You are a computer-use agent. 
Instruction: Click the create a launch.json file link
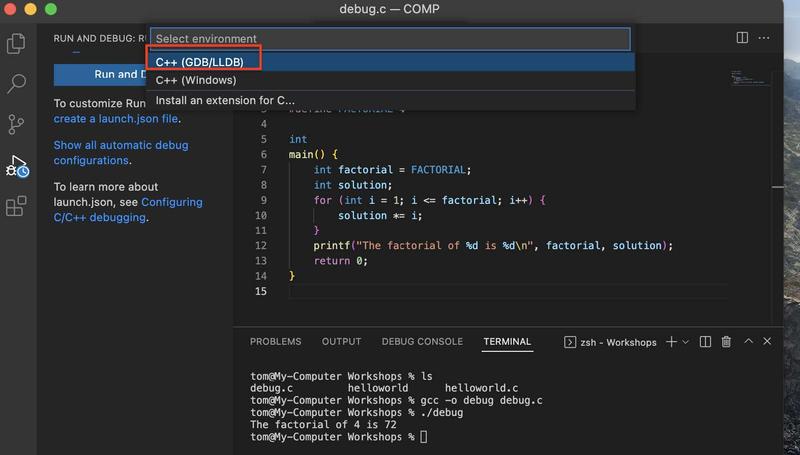coord(116,119)
